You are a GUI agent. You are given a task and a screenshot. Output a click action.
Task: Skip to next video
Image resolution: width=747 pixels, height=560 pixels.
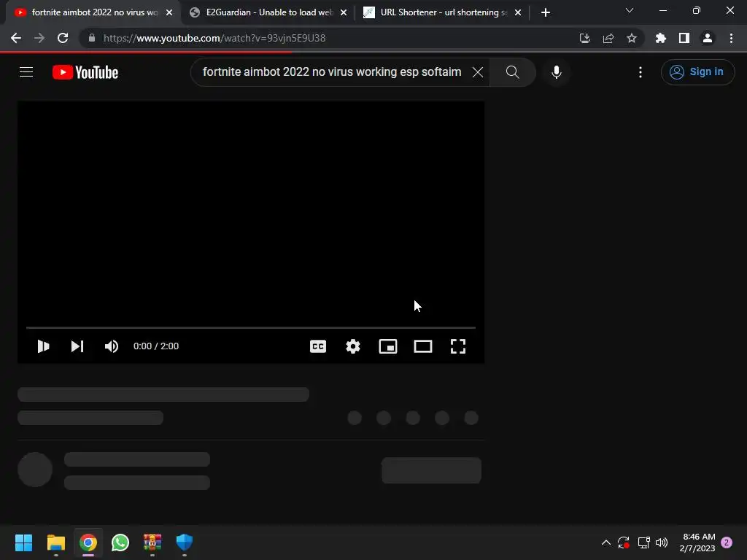tap(77, 346)
